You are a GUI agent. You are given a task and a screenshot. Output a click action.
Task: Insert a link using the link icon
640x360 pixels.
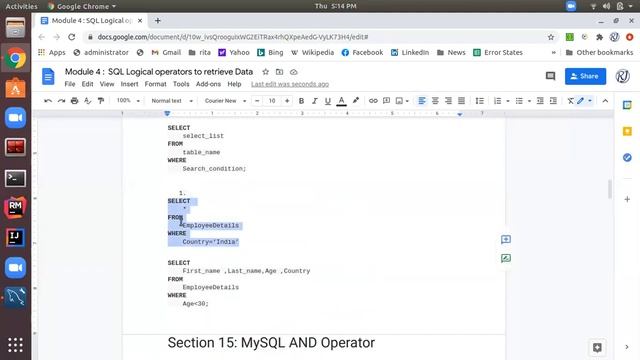pyautogui.click(x=373, y=101)
